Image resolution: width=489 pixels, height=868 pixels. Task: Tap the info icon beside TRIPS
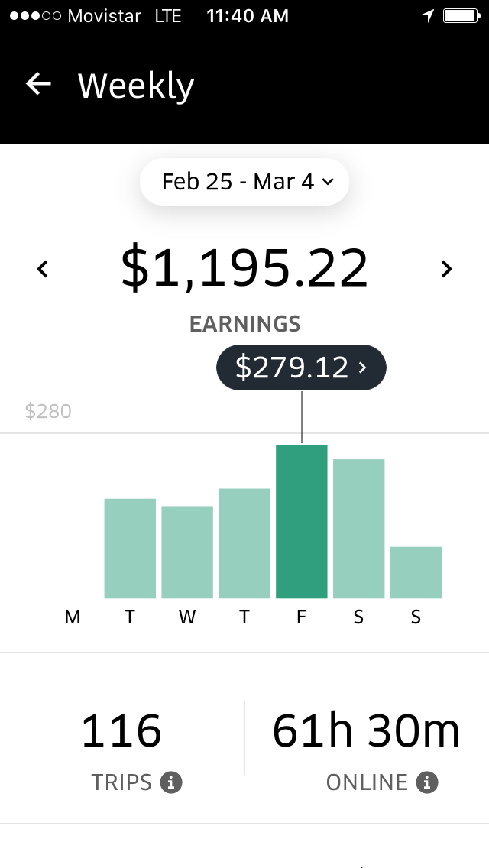[171, 782]
